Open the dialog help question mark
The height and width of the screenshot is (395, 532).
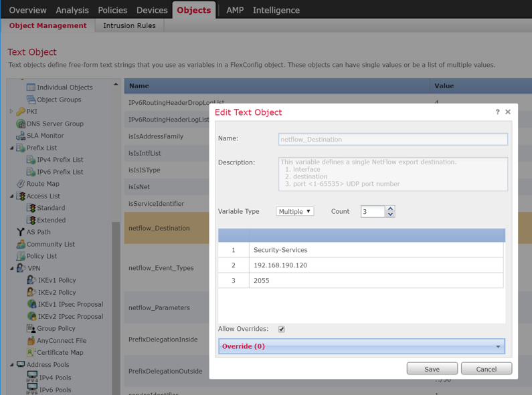[497, 112]
